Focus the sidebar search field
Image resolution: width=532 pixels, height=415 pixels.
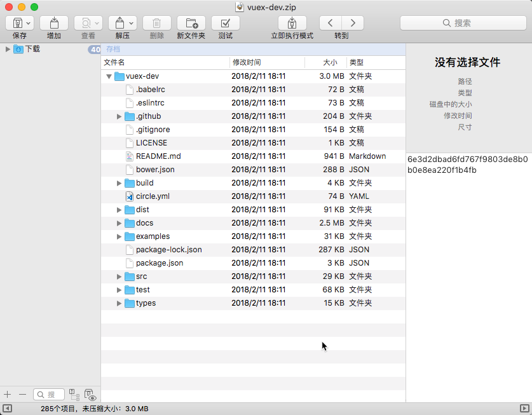pyautogui.click(x=49, y=394)
